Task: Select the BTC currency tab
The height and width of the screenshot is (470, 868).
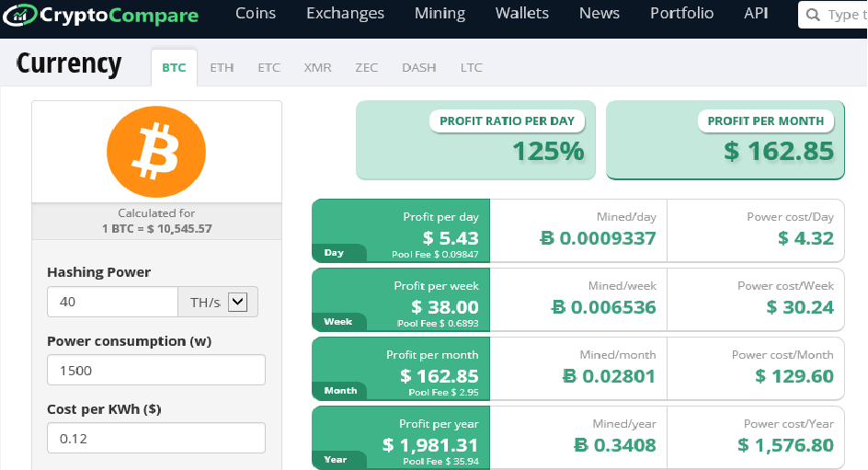Action: coord(174,67)
